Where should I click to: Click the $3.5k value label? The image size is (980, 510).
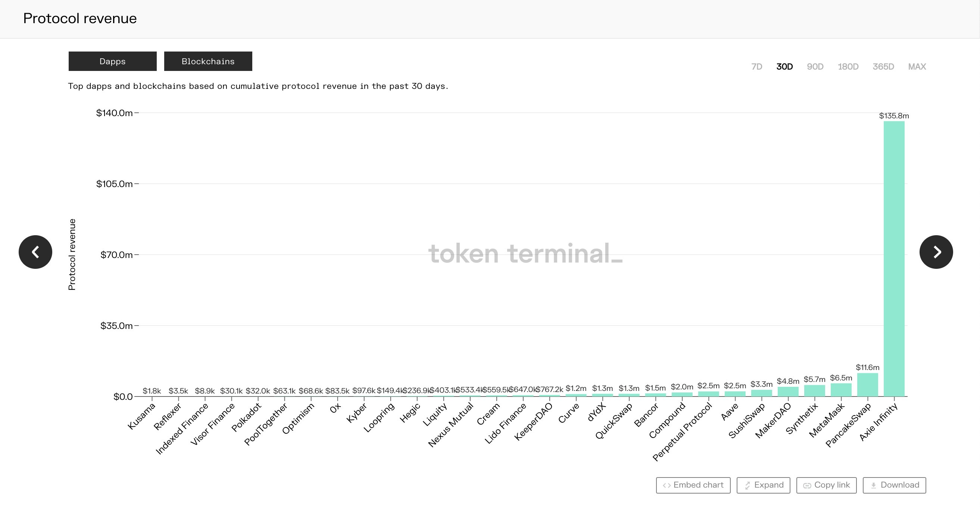pos(178,391)
